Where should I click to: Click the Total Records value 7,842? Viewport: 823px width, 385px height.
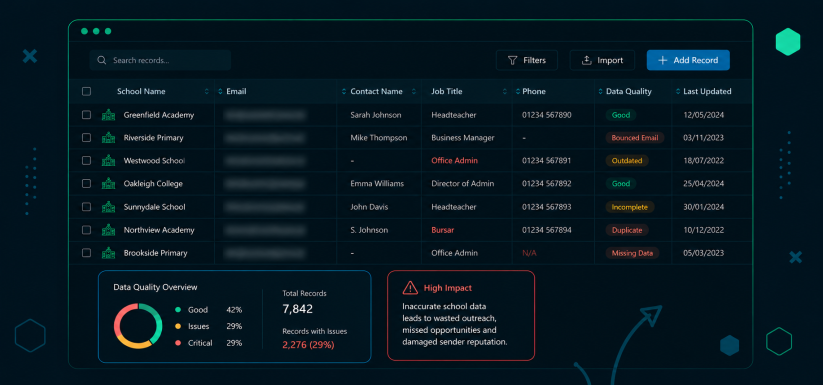tap(298, 309)
